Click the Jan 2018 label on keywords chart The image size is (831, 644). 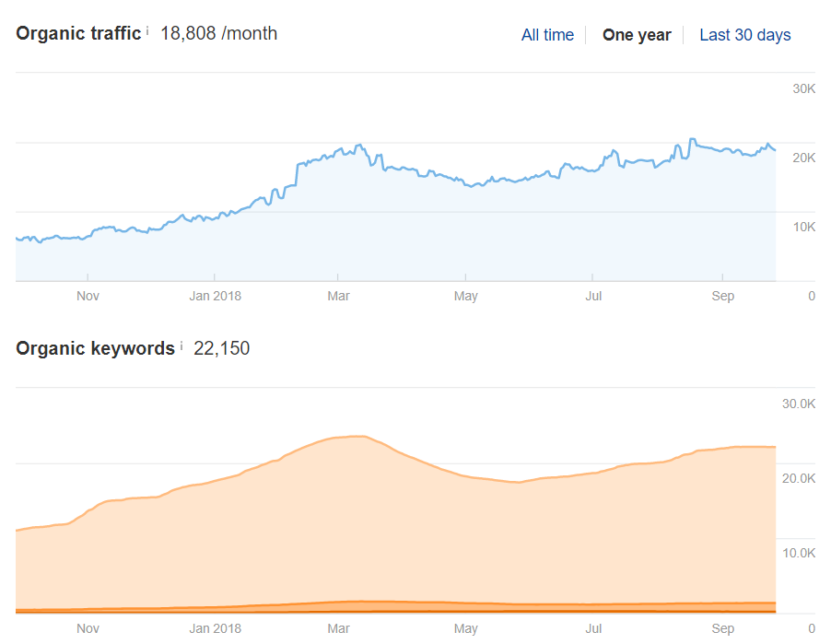(216, 628)
